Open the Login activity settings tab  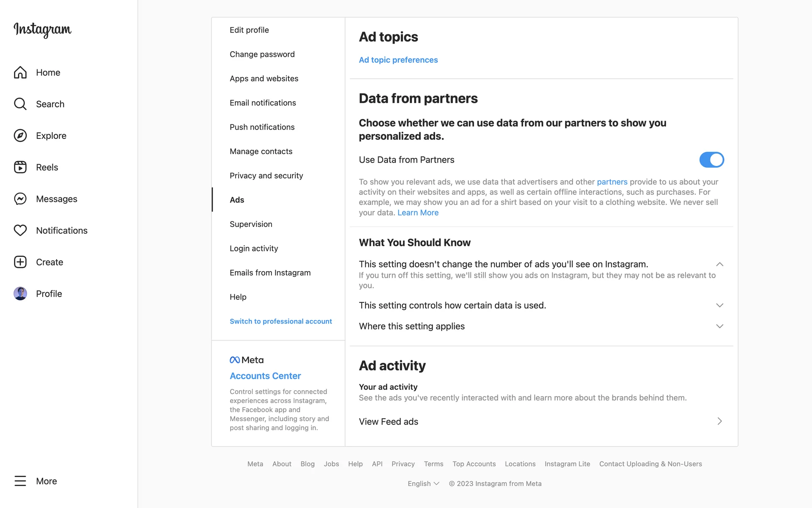coord(254,248)
